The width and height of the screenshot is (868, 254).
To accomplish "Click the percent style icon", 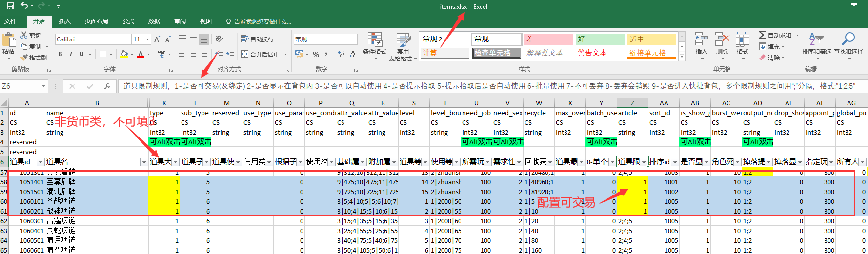I will pos(316,54).
